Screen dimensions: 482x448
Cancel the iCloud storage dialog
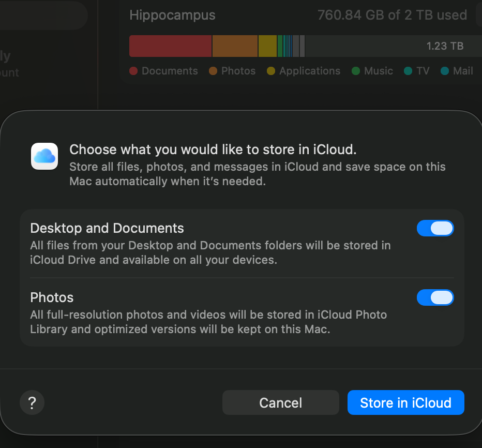[280, 402]
